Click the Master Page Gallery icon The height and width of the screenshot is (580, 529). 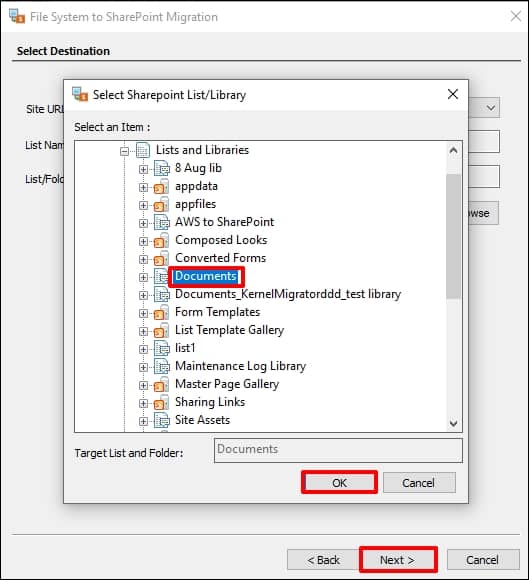coord(162,384)
